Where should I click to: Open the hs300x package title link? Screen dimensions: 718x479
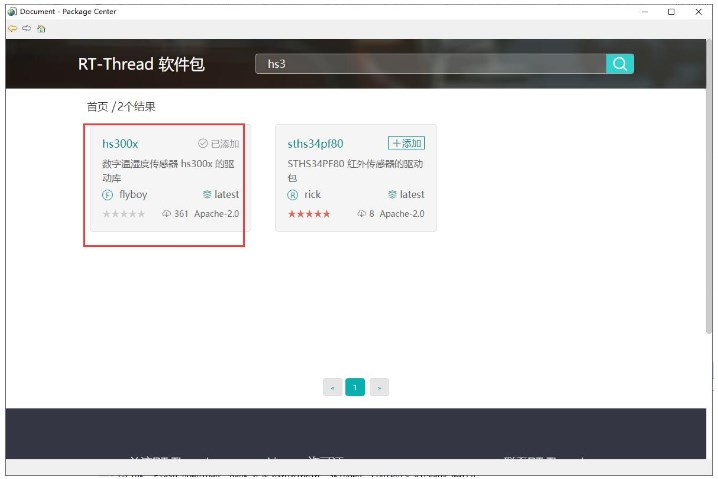click(x=120, y=144)
